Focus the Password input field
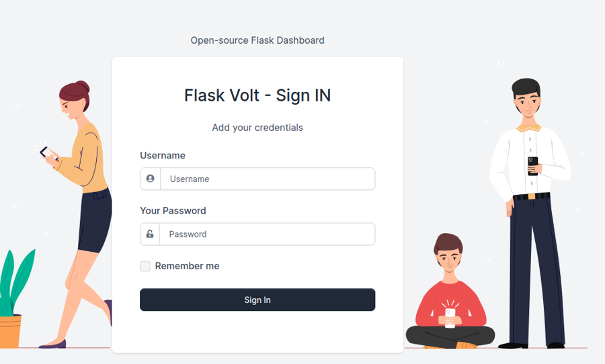605x364 pixels. click(268, 234)
